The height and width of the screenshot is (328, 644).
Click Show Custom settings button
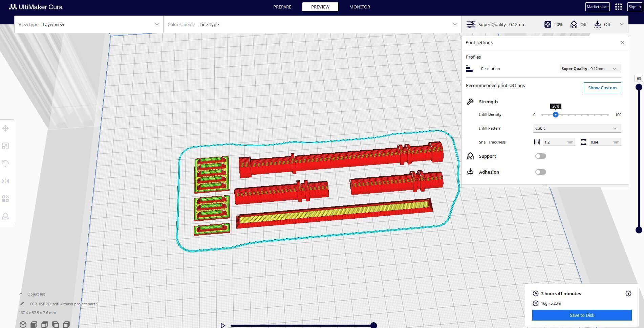(x=602, y=88)
